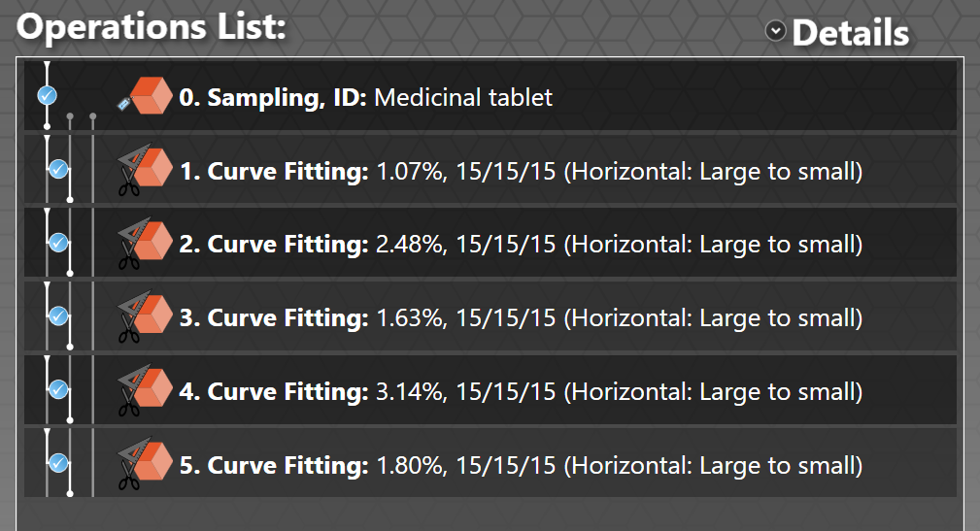The width and height of the screenshot is (980, 531).
Task: Select operation 4 Curve Fitting 3.14% row
Action: 490,390
